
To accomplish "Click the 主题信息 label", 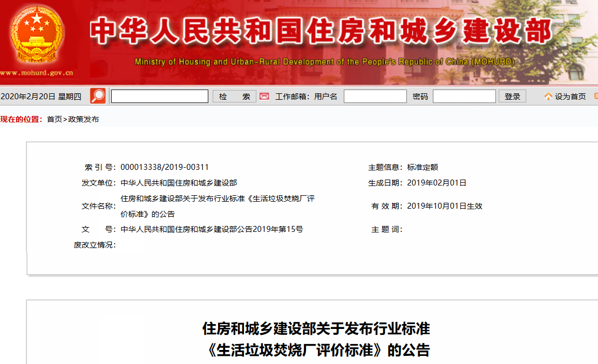I will pos(385,167).
